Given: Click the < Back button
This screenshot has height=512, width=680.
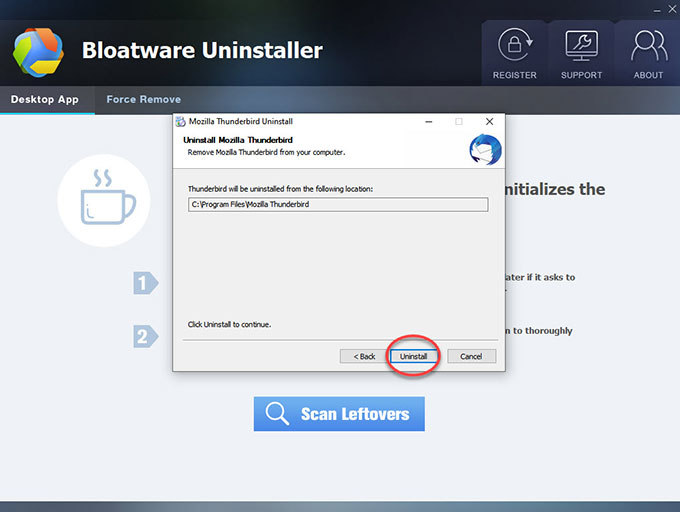Looking at the screenshot, I should 364,356.
